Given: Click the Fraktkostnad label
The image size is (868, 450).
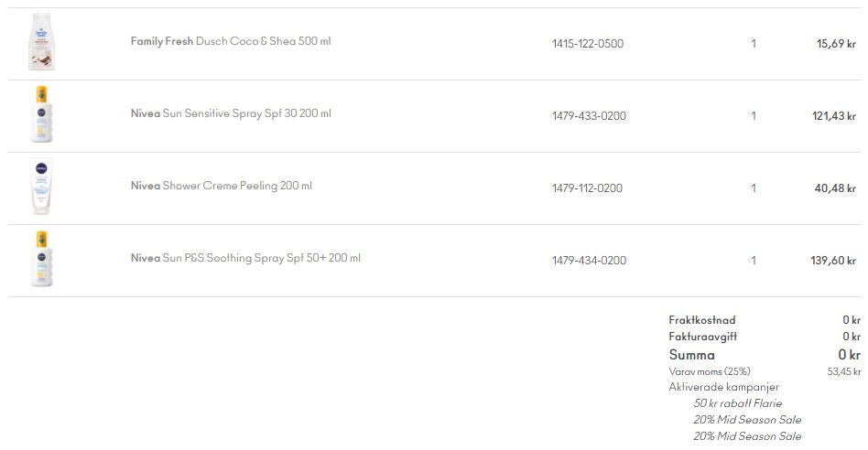Looking at the screenshot, I should click(x=702, y=320).
